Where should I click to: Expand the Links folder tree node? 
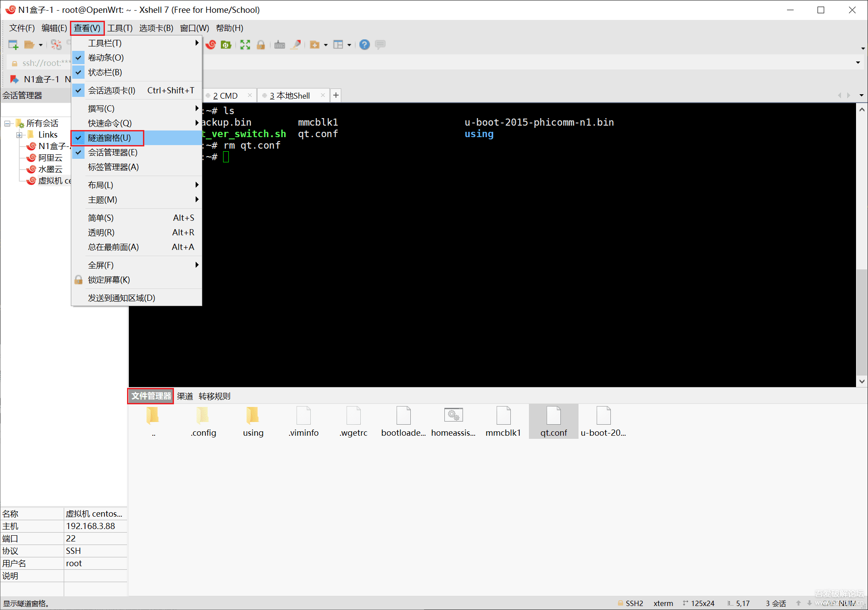(19, 135)
